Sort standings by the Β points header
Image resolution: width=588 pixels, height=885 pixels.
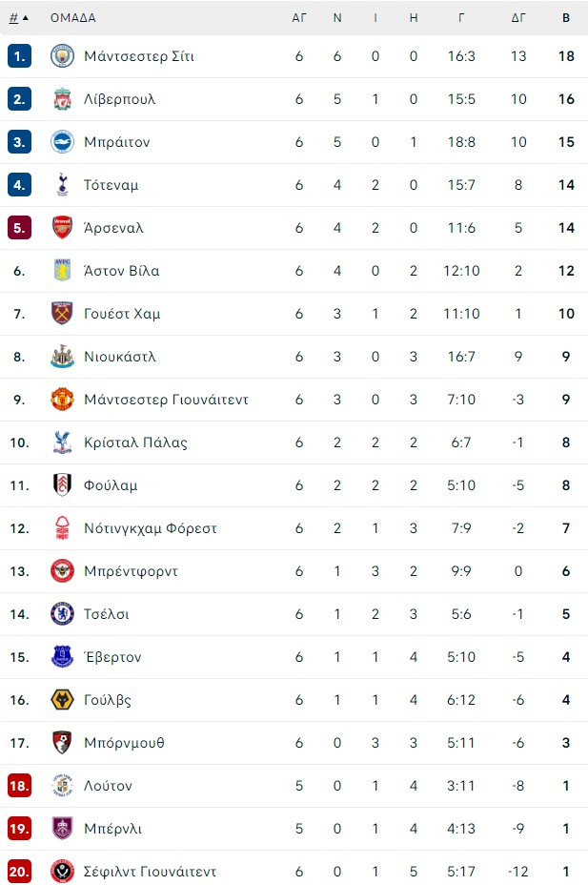(566, 17)
